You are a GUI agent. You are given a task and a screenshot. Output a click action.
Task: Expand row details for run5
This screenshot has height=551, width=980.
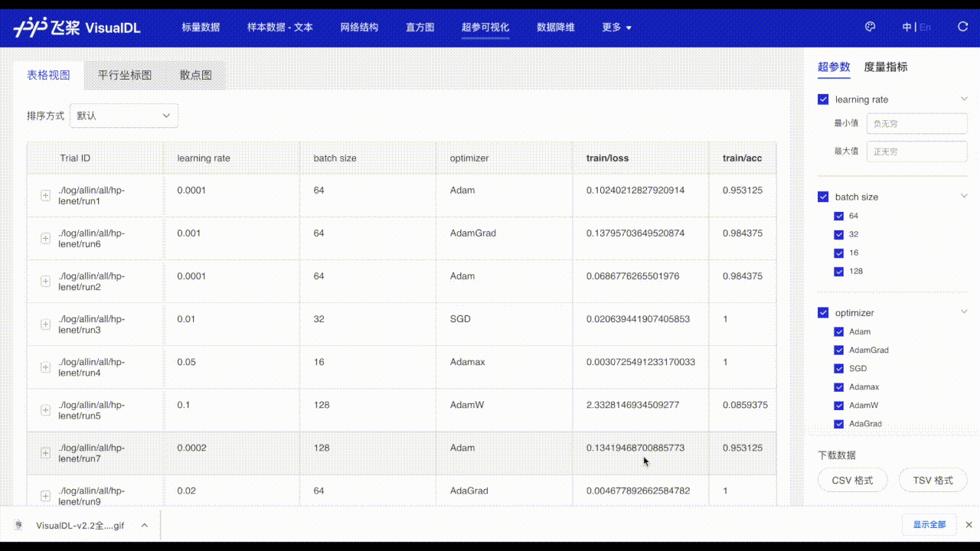tap(45, 410)
